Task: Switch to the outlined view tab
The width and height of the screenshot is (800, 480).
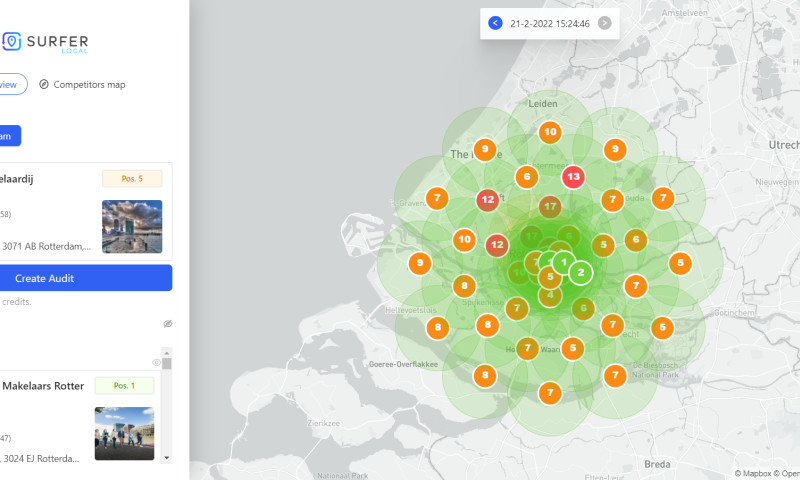Action: [x=10, y=84]
